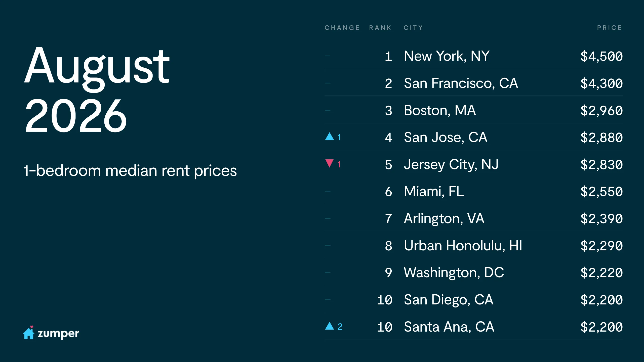Image resolution: width=644 pixels, height=362 pixels.
Task: Click the no-change dash next to New York
Action: click(x=328, y=56)
